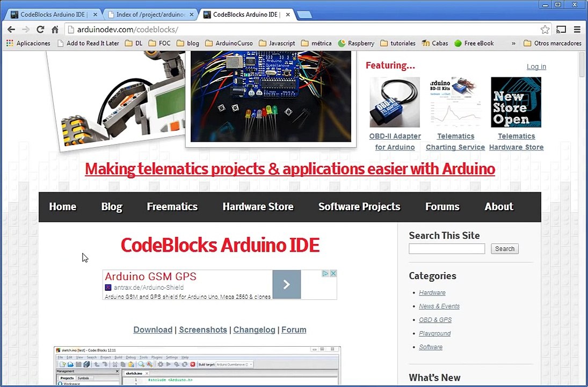Screen dimensions: 588x387
Task: Go back with the browser back arrow
Action: point(11,29)
